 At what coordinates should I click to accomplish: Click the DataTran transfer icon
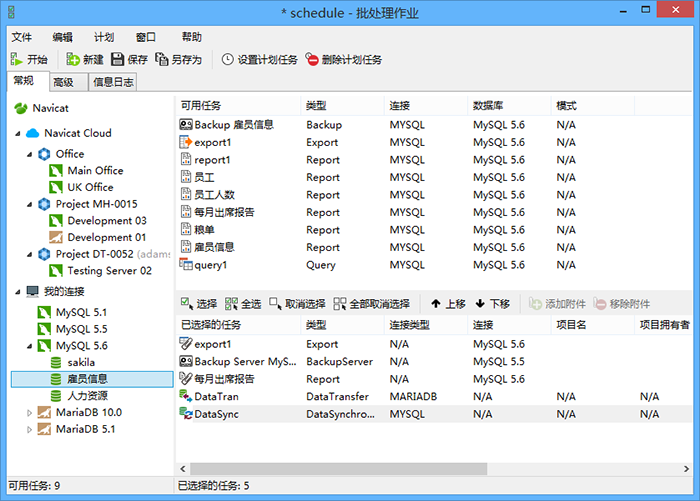coord(186,396)
